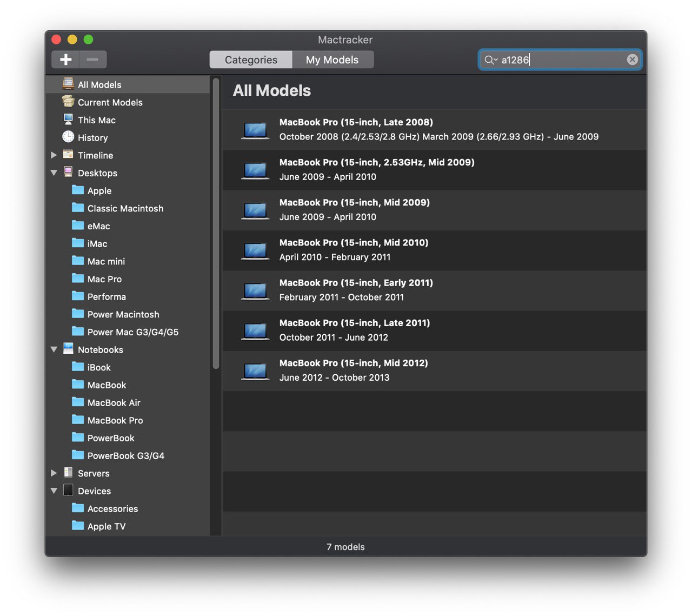
Task: Collapse the Devices disclosure triangle
Action: tap(54, 491)
